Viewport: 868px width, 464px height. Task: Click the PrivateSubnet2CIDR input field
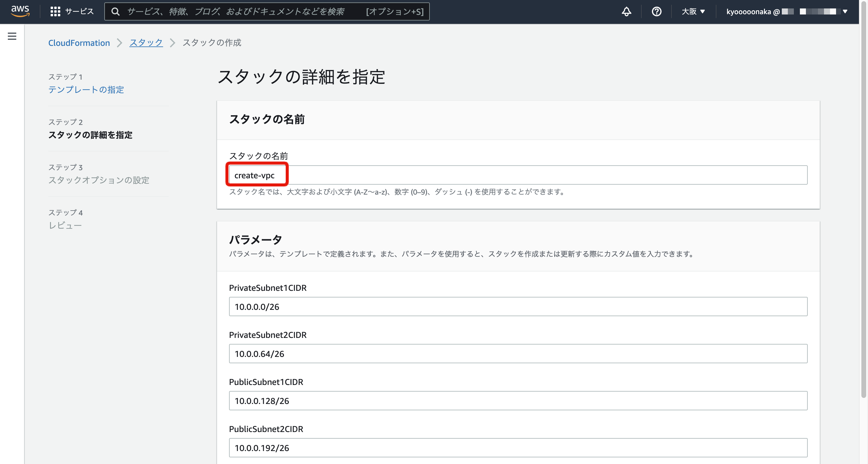[518, 354]
